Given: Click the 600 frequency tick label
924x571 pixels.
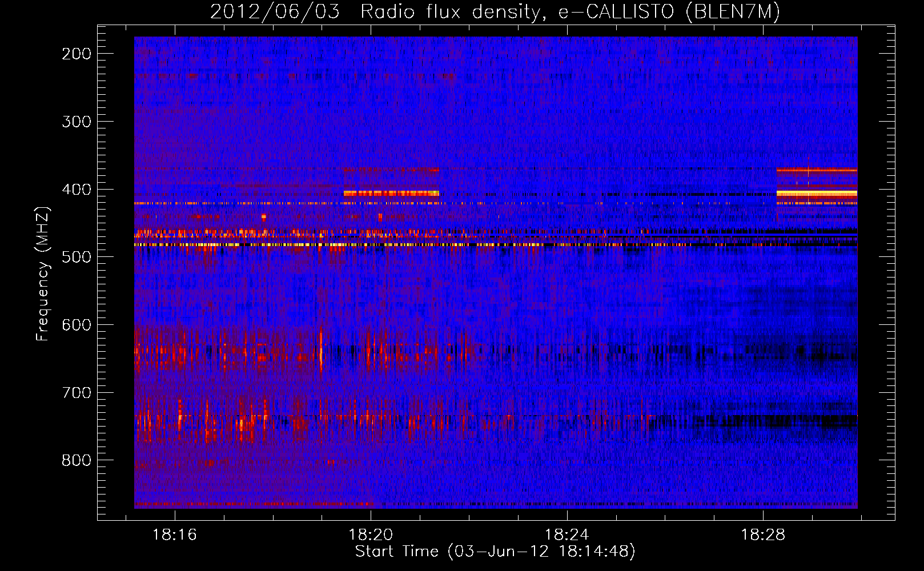Looking at the screenshot, I should pyautogui.click(x=77, y=325).
